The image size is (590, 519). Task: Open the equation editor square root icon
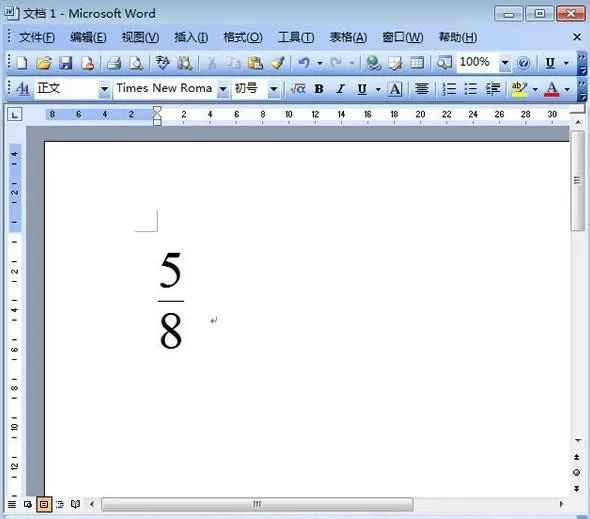pos(298,89)
